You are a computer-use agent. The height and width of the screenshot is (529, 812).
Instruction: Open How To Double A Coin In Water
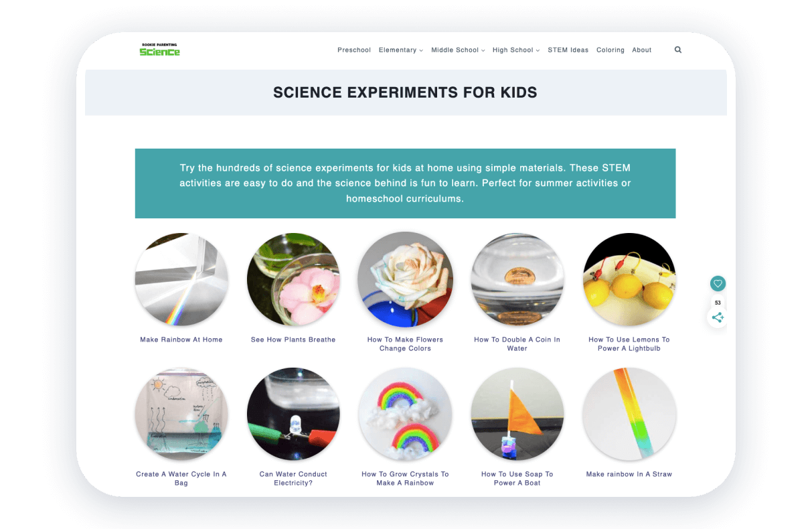pyautogui.click(x=517, y=344)
